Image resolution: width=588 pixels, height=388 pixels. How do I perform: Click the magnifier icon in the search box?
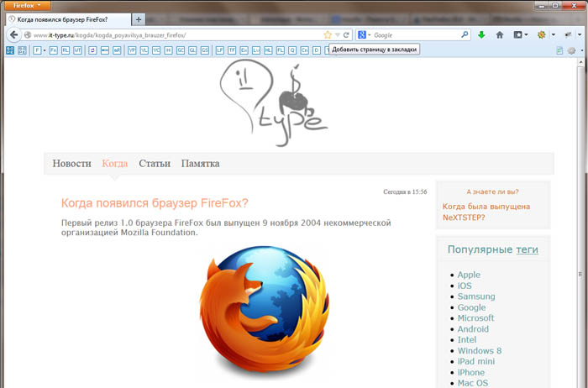pyautogui.click(x=465, y=35)
